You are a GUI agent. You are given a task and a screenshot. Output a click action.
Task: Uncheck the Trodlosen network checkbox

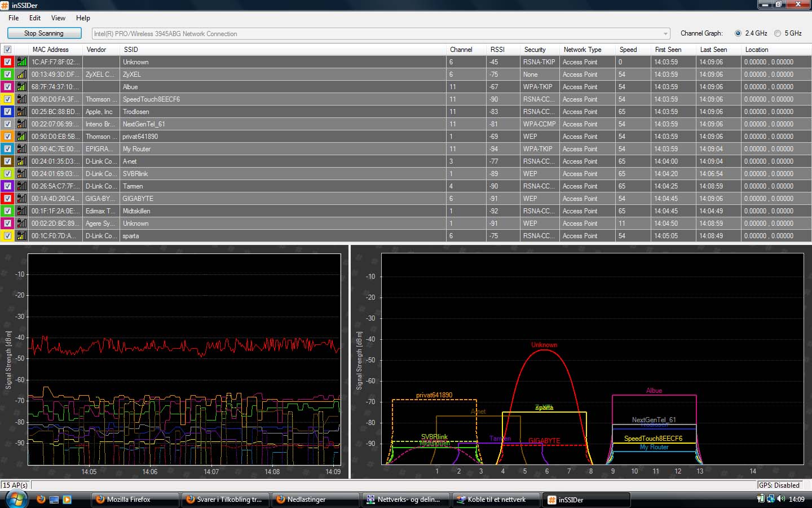(x=7, y=112)
